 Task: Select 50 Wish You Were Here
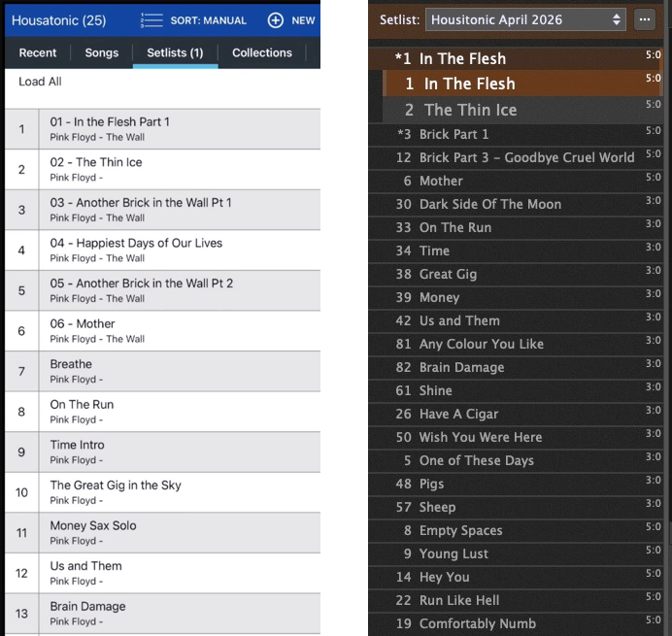pyautogui.click(x=516, y=437)
